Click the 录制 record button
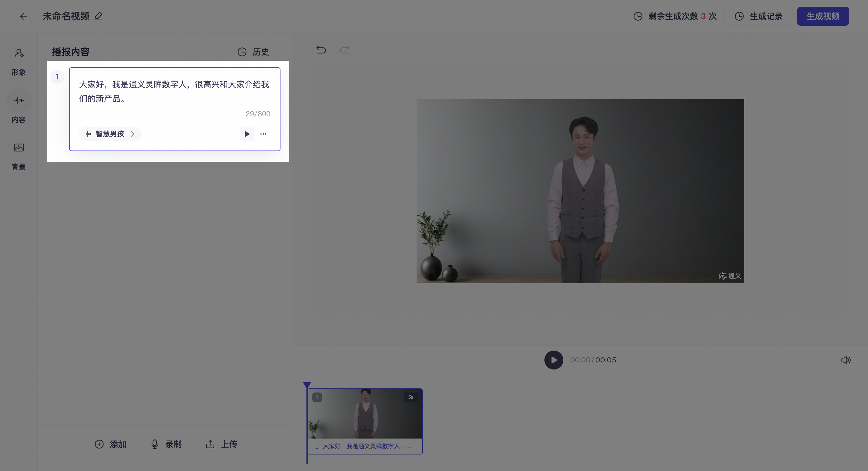The height and width of the screenshot is (471, 868). 166,444
